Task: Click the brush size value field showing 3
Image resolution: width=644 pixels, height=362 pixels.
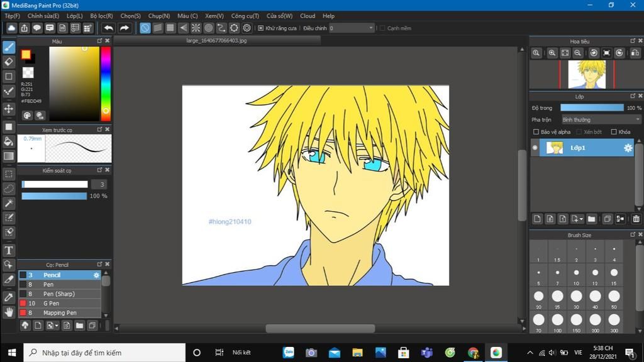Action: (x=99, y=184)
